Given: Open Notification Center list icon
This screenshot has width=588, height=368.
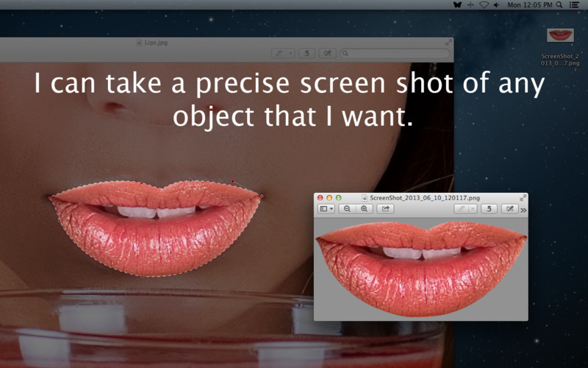Looking at the screenshot, I should click(x=574, y=4).
